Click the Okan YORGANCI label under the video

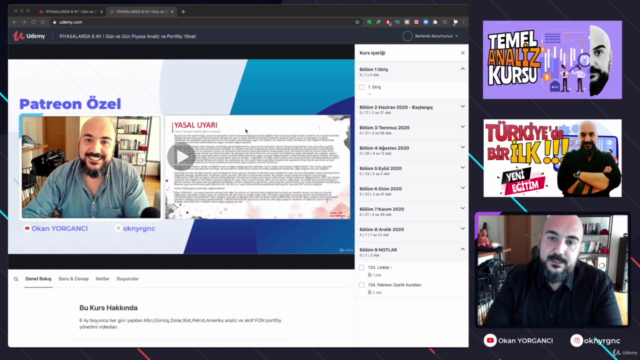(59, 229)
